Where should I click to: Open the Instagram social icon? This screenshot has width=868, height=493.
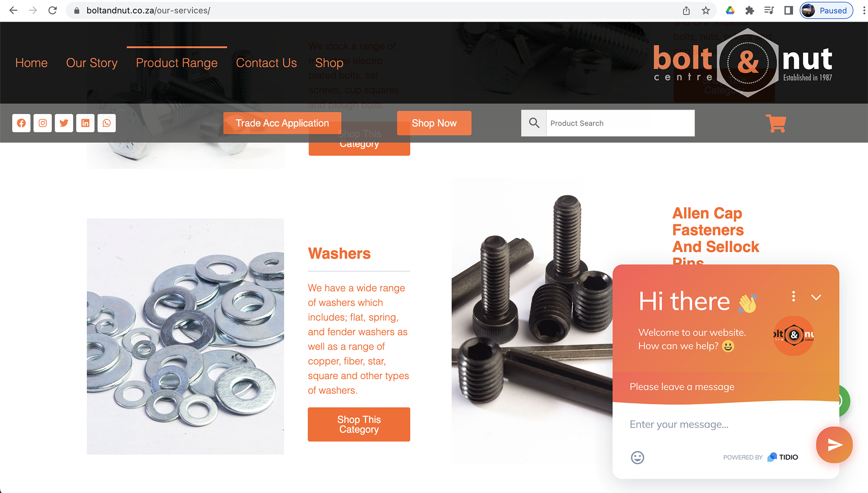coord(42,123)
